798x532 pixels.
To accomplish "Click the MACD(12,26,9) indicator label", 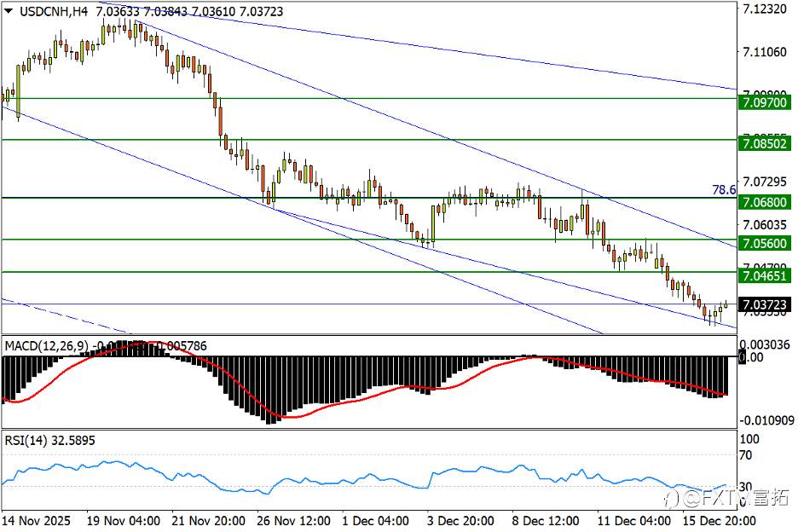I will (45, 346).
